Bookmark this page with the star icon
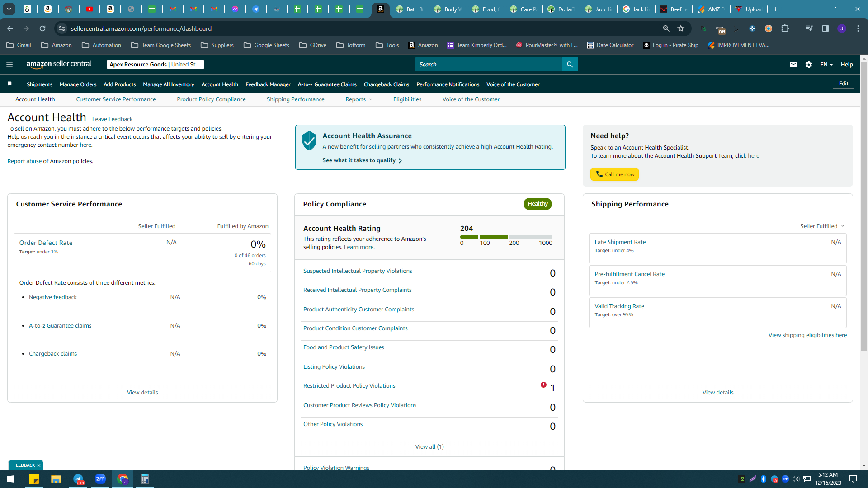The width and height of the screenshot is (868, 488). pyautogui.click(x=681, y=28)
